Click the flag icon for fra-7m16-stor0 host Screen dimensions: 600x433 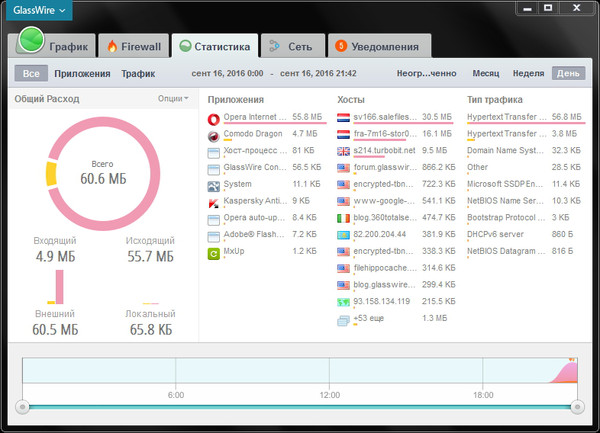343,134
